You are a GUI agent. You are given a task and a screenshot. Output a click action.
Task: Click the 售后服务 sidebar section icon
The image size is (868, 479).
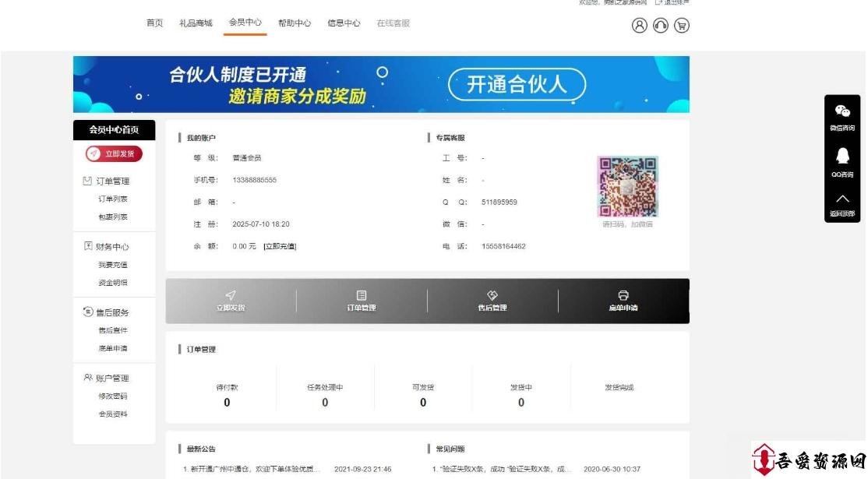click(87, 312)
